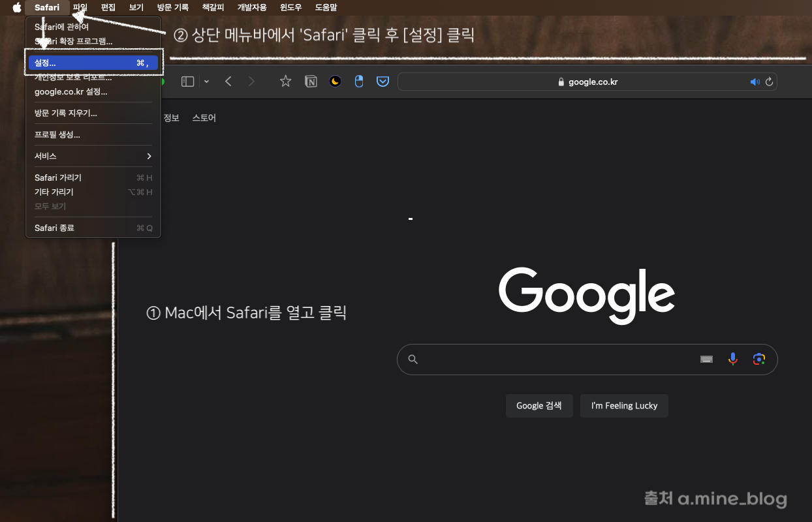Click the star bookmark icon
Image resolution: width=812 pixels, height=522 pixels.
[x=285, y=82]
